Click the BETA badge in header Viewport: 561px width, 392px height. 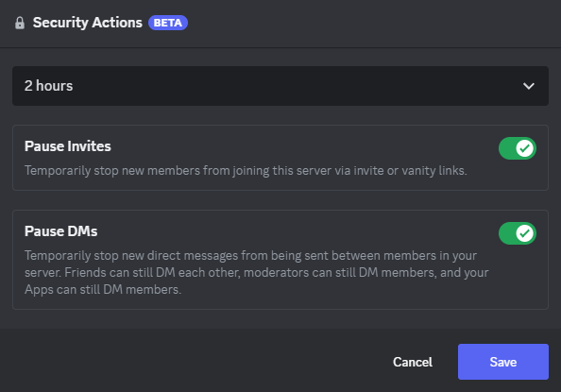(x=168, y=23)
